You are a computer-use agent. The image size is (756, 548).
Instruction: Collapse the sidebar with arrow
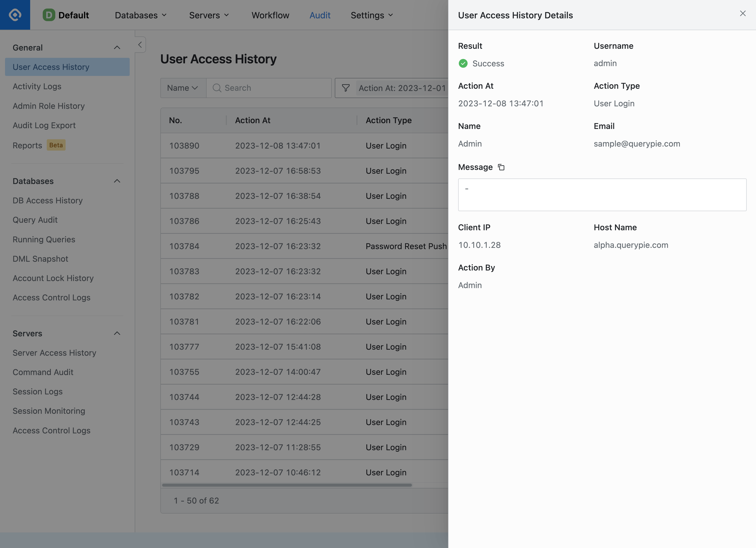tap(140, 45)
